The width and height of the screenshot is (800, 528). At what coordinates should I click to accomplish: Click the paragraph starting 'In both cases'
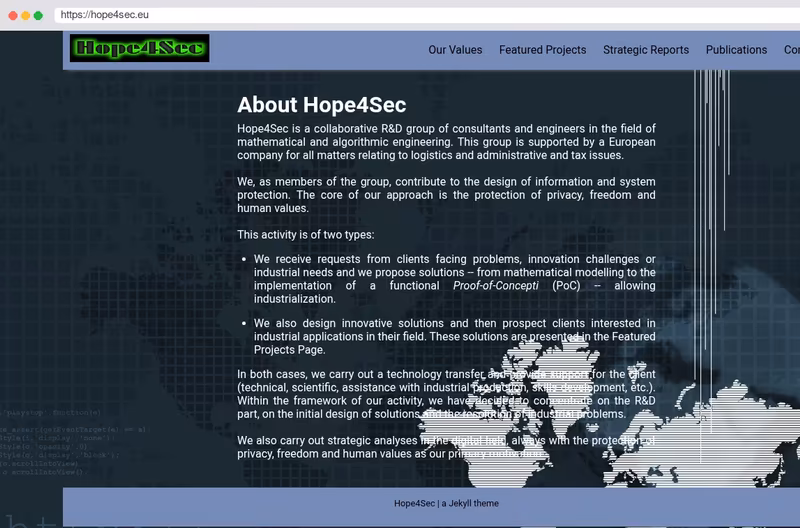446,394
